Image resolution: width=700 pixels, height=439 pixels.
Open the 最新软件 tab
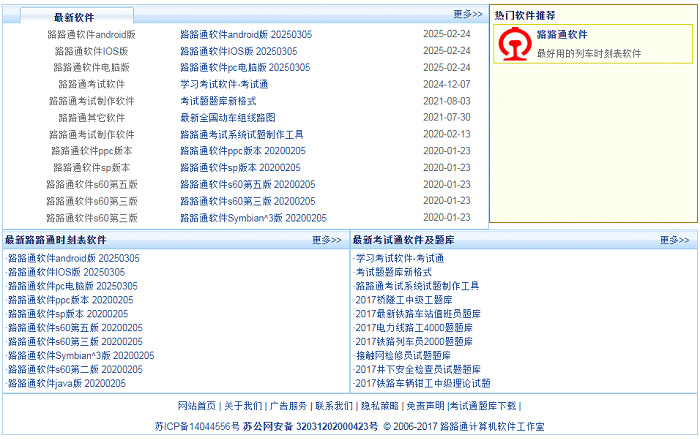pos(76,17)
